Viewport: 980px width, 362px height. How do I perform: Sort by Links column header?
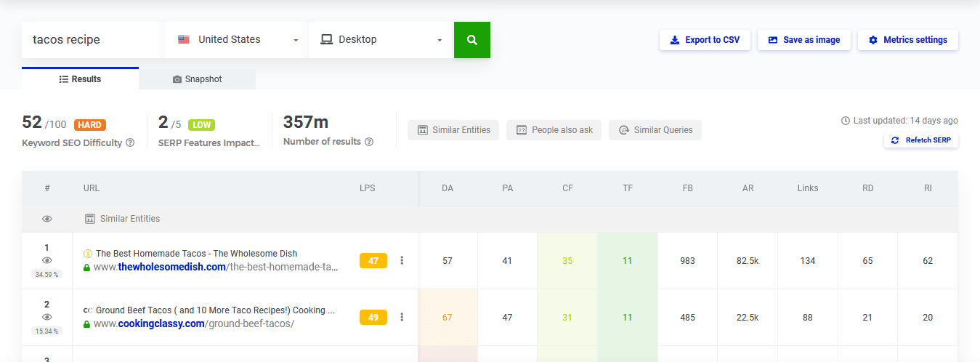pos(808,188)
